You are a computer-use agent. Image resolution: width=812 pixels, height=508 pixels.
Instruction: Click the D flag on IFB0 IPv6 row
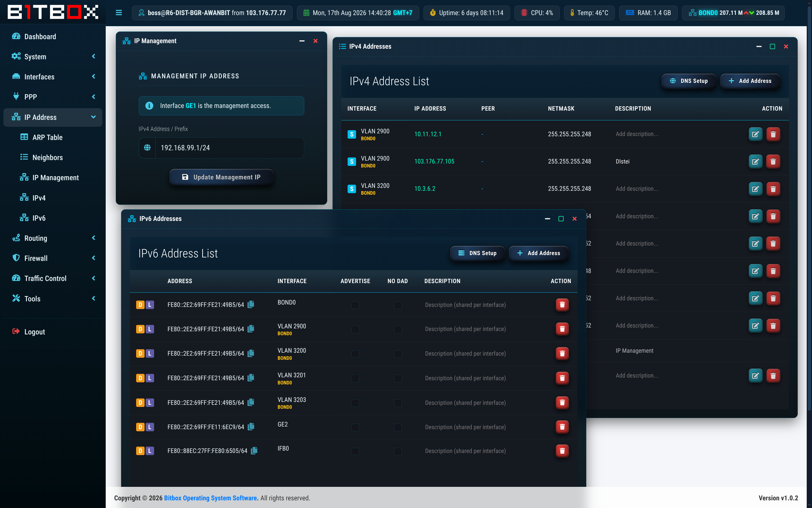pyautogui.click(x=140, y=451)
